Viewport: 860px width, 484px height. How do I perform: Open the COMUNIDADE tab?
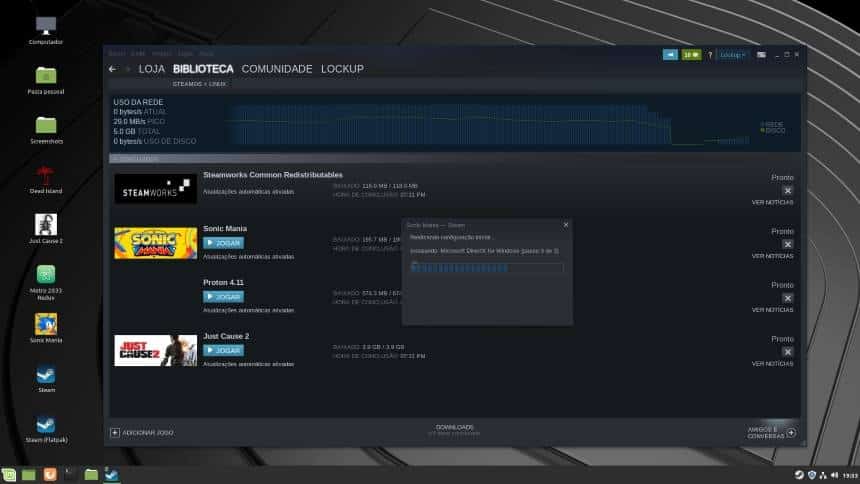click(277, 69)
